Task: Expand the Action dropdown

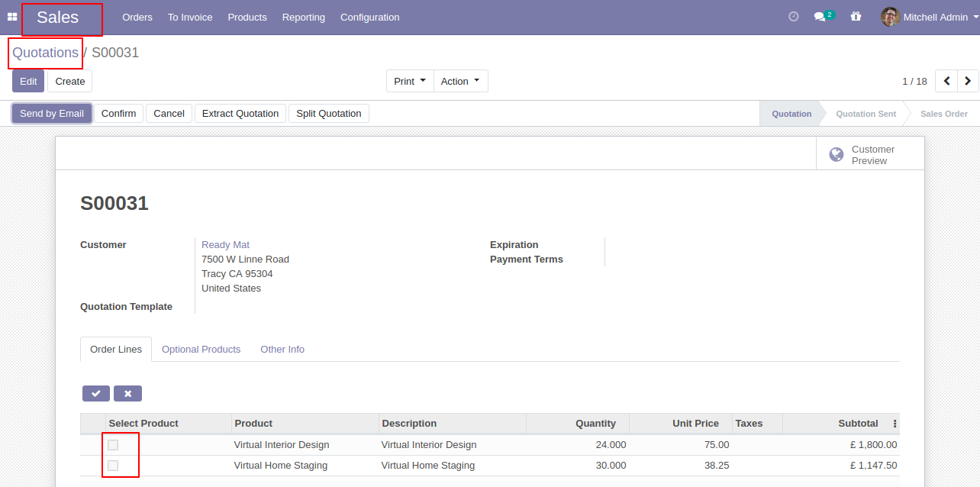Action: (x=460, y=81)
